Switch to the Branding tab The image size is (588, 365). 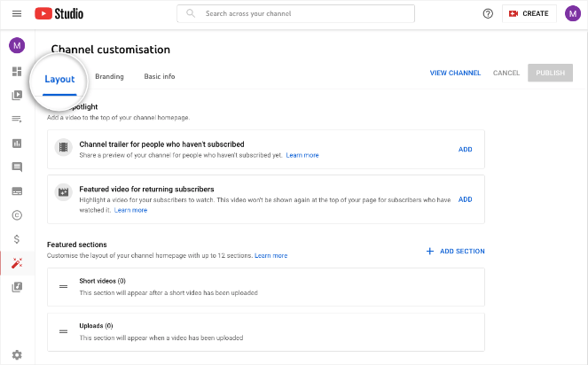click(109, 77)
